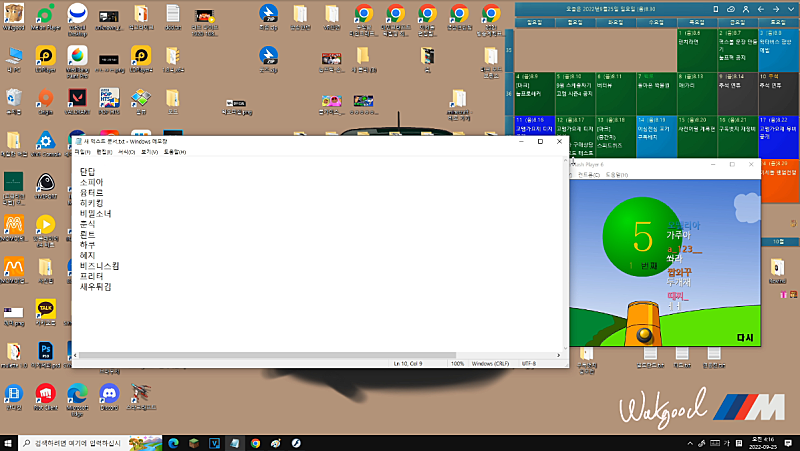Launch the Discord desktop shortcut
Image resolution: width=800 pixels, height=451 pixels.
pyautogui.click(x=109, y=397)
